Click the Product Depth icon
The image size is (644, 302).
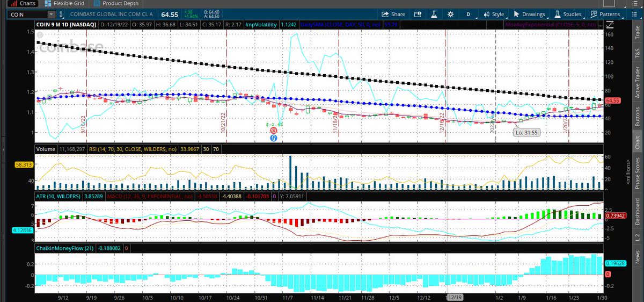click(96, 3)
